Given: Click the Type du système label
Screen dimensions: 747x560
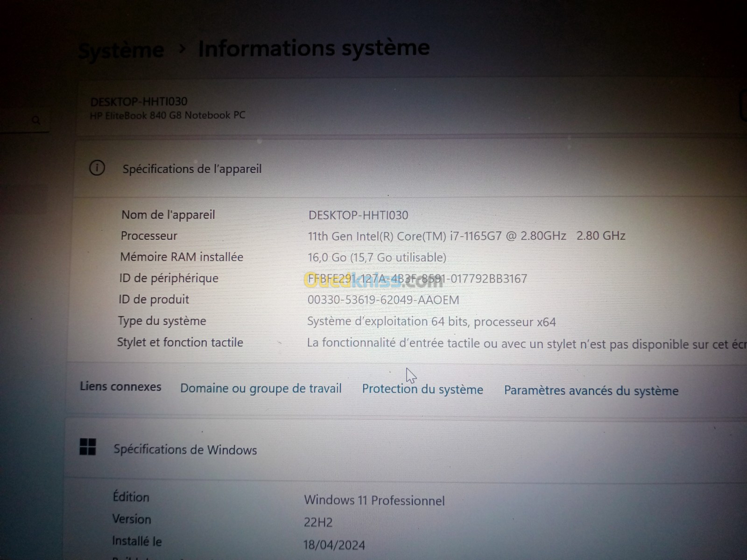Looking at the screenshot, I should pos(162,321).
